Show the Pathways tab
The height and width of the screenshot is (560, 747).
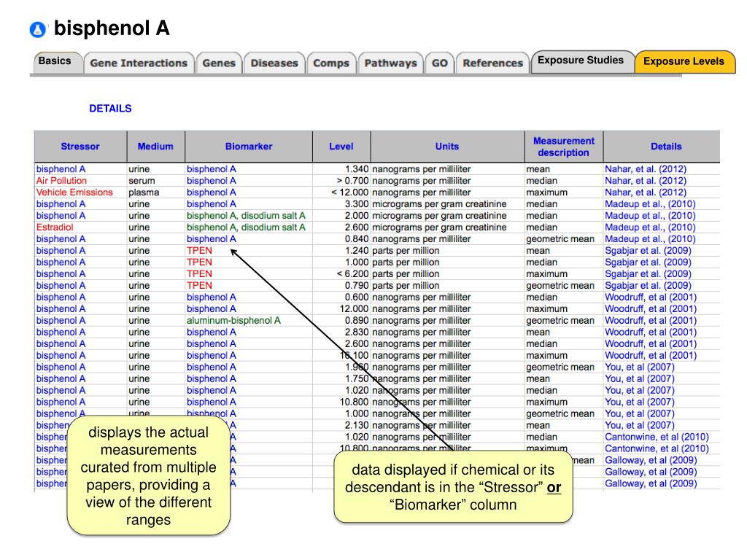(391, 63)
